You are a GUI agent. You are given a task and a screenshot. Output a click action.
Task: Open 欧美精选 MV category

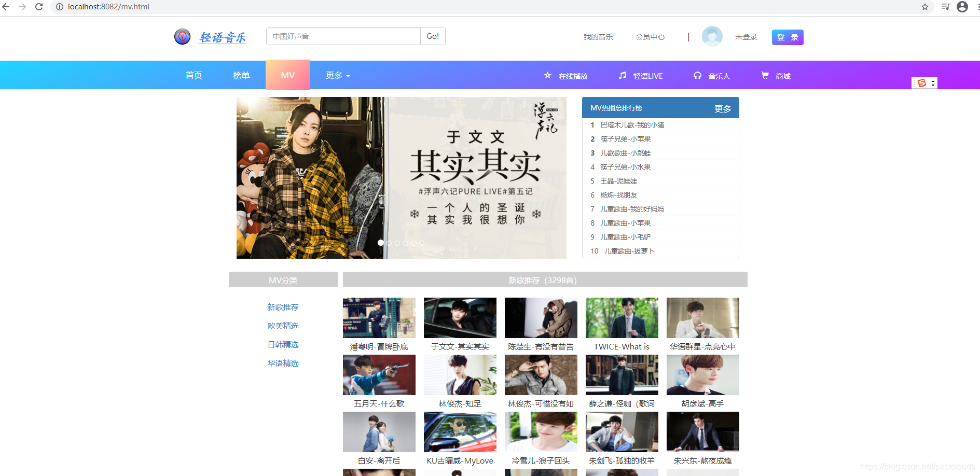point(283,326)
